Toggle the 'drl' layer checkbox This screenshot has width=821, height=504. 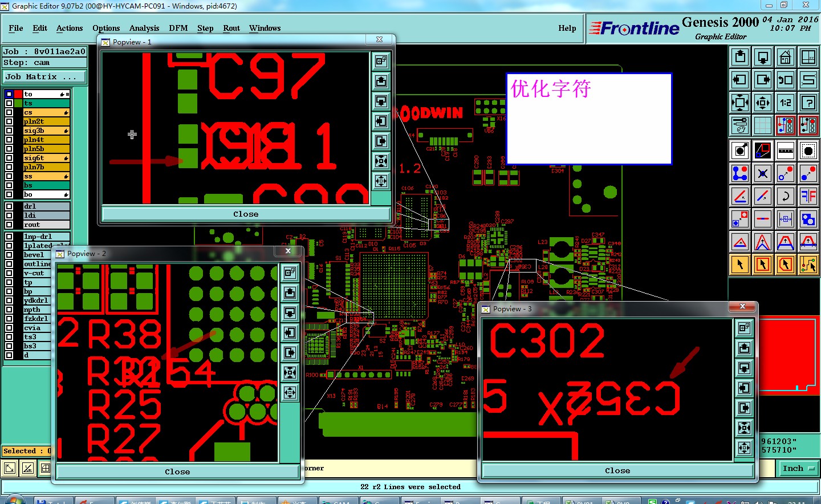[x=9, y=206]
